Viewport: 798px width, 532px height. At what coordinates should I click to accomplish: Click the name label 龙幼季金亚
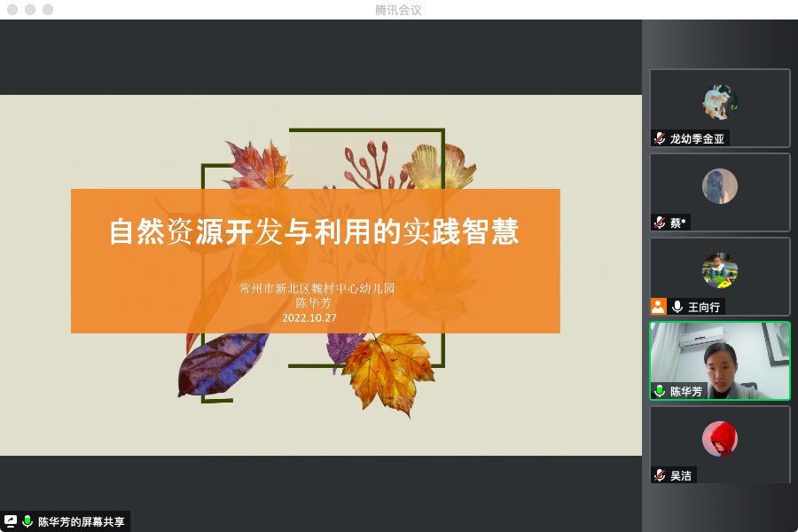697,138
